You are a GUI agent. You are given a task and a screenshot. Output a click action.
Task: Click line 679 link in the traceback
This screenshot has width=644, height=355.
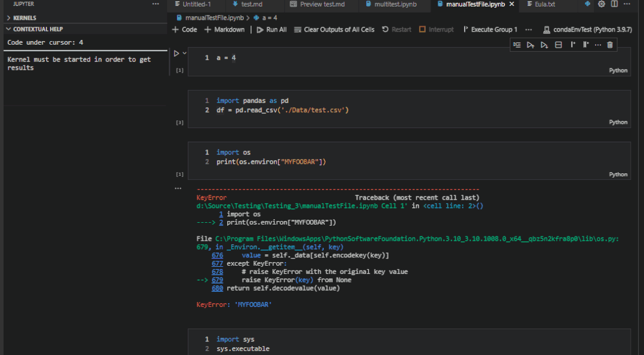coord(217,279)
